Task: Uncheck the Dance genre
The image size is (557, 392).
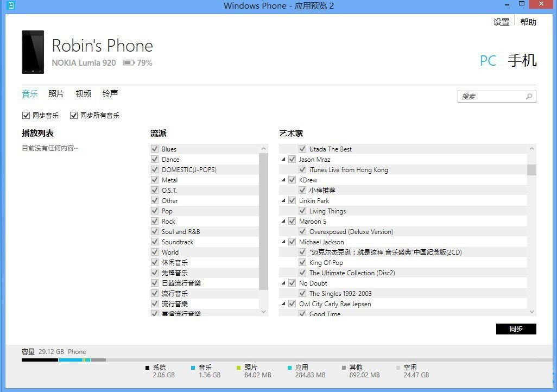Action: click(x=155, y=159)
